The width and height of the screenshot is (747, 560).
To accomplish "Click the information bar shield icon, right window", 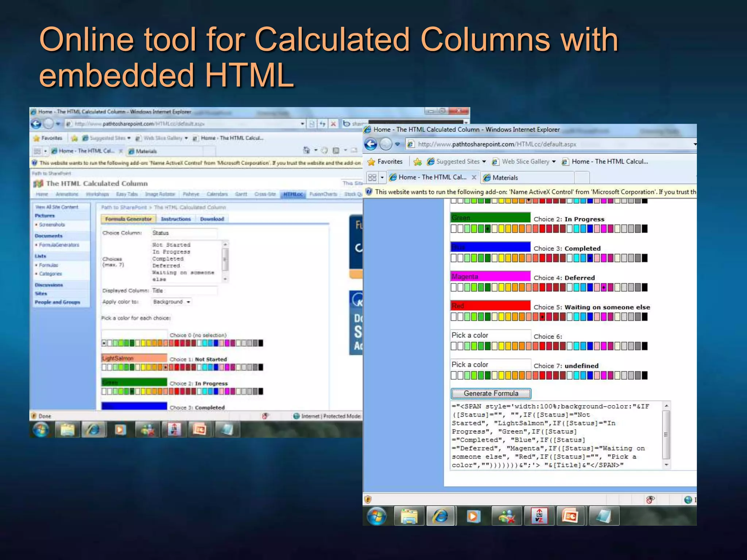I will coord(369,191).
